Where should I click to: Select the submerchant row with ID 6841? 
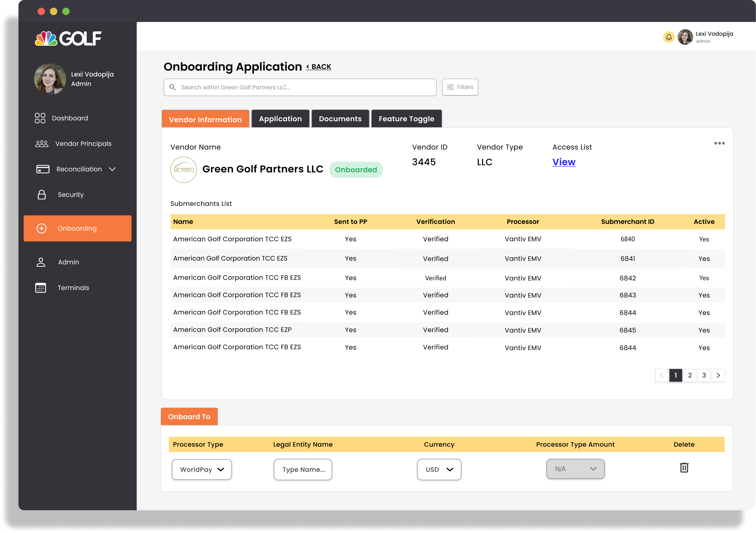448,259
